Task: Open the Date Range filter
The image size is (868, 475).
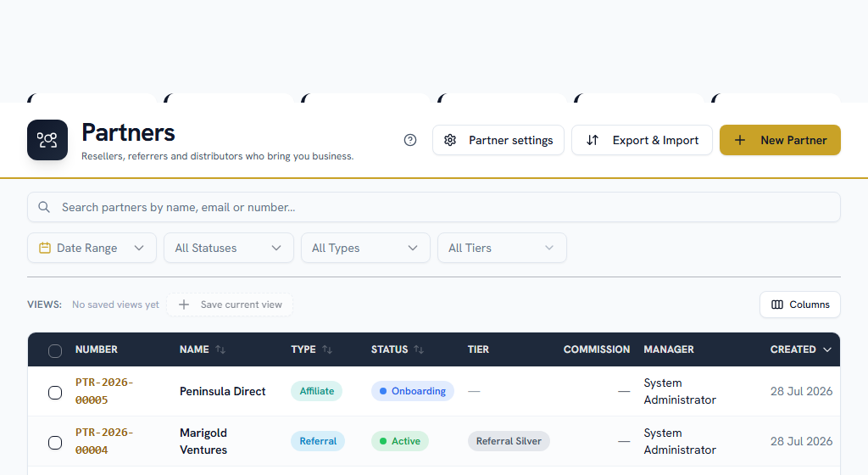Action: [92, 248]
